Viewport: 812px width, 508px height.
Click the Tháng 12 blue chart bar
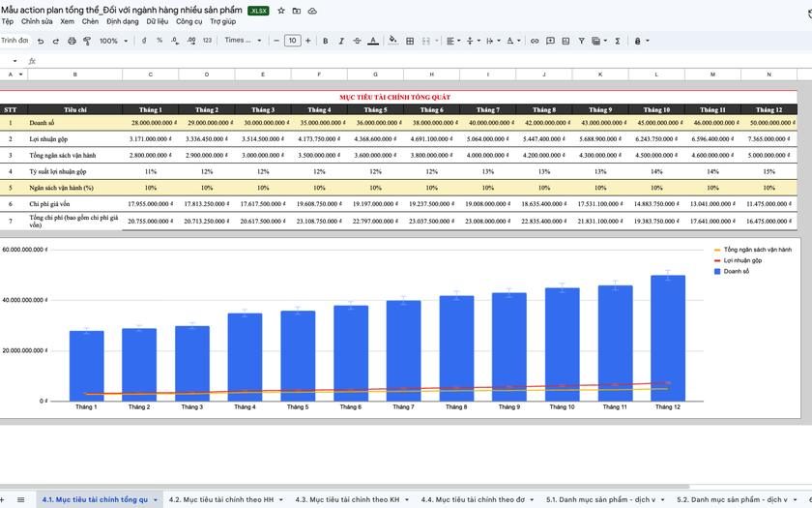[668, 338]
